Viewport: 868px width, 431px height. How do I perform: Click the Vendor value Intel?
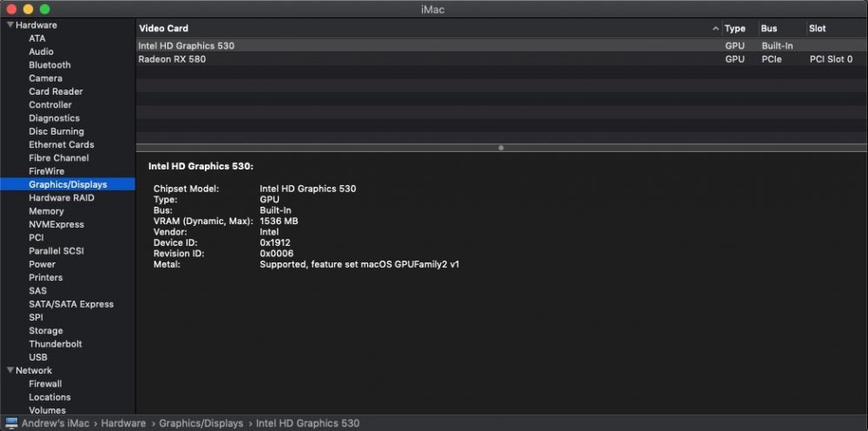pyautogui.click(x=269, y=231)
